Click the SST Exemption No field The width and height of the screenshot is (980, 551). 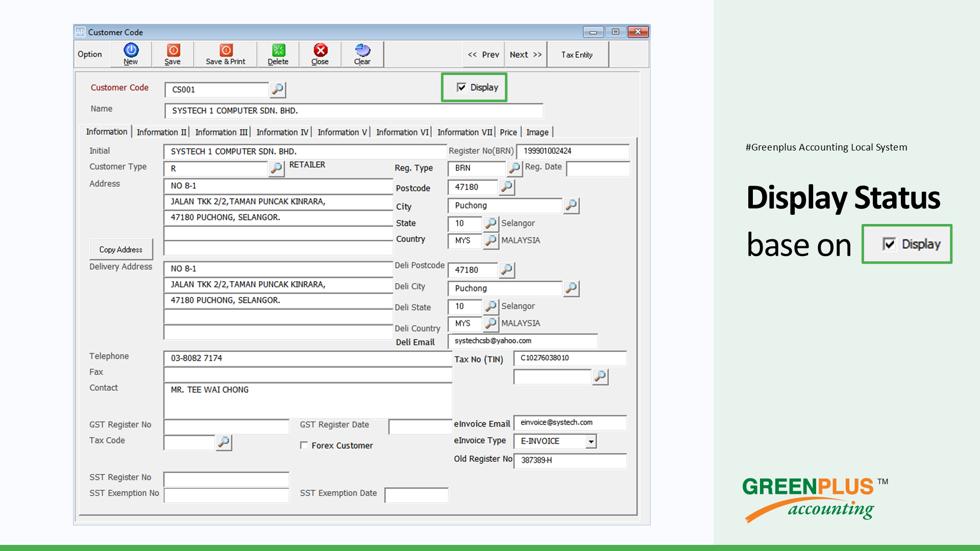227,495
